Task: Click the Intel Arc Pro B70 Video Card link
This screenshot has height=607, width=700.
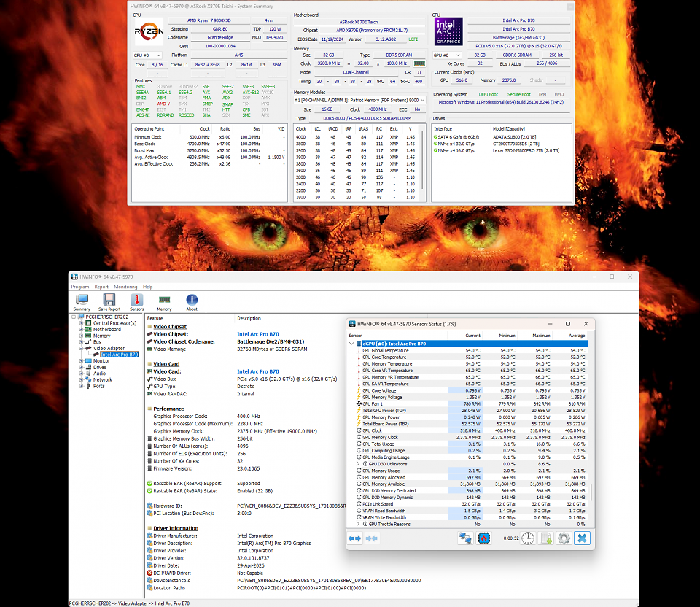Action: [x=258, y=371]
